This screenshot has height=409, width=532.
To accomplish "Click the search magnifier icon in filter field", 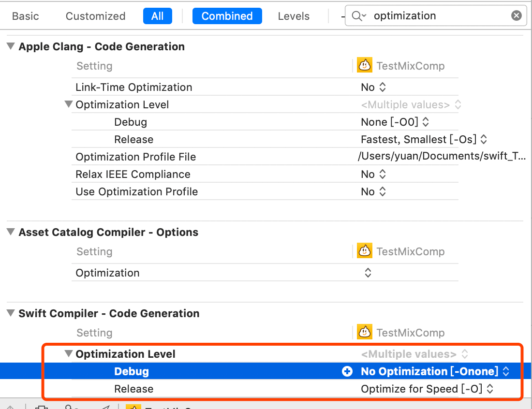I will click(358, 16).
